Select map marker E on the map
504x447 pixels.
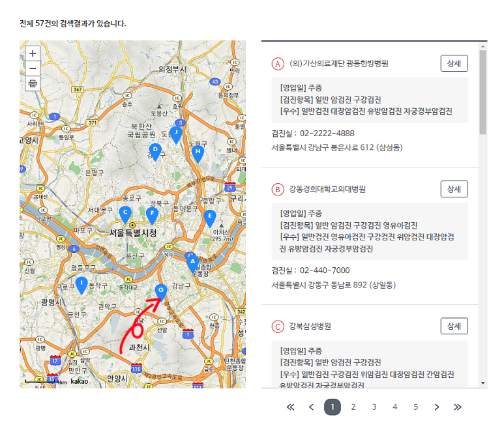tap(209, 219)
